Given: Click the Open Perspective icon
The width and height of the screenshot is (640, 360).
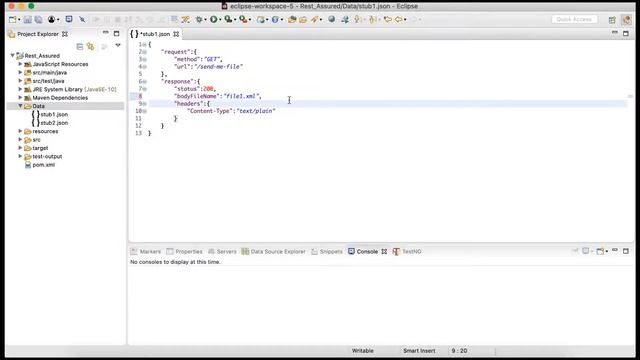Looking at the screenshot, I should point(612,20).
